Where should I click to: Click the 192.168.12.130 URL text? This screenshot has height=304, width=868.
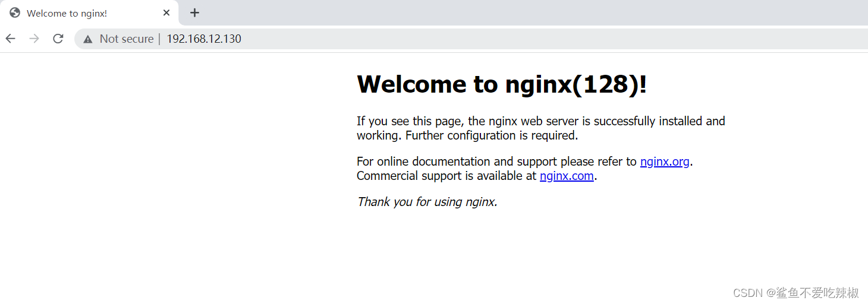tap(203, 39)
